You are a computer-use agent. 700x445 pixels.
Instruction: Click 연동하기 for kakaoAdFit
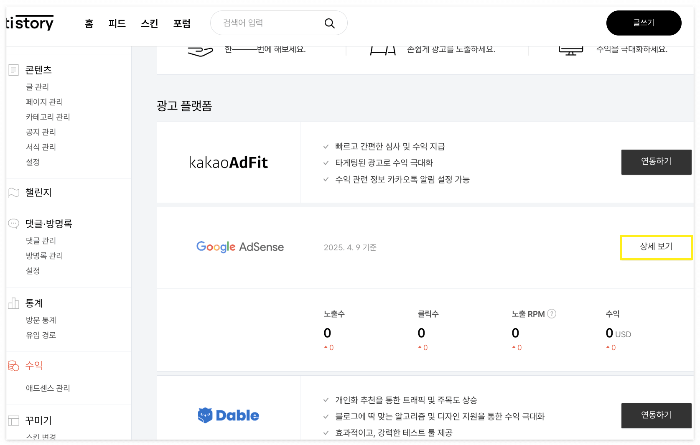656,162
